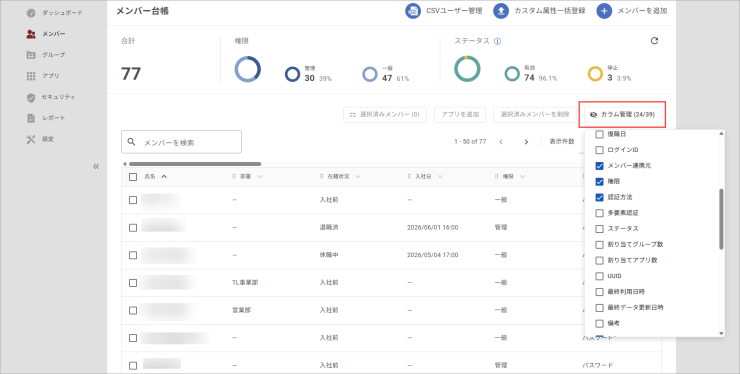Click the column list vertical scrollbar thumb
This screenshot has width=740, height=374.
point(721,219)
